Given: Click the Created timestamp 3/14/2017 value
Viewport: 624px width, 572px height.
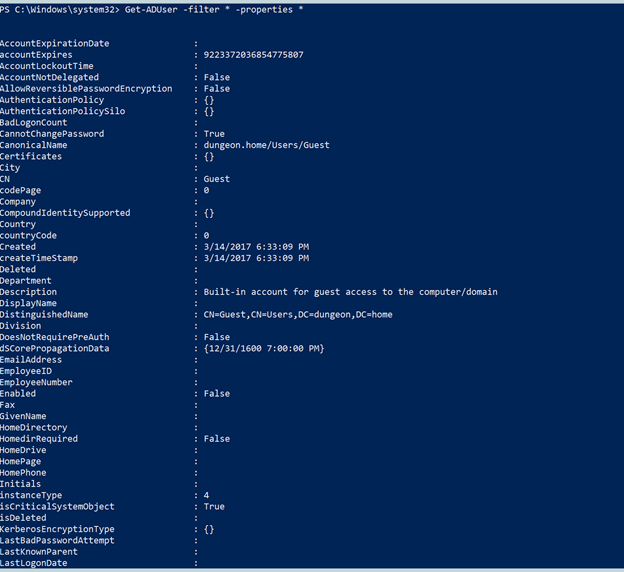Looking at the screenshot, I should (x=256, y=247).
